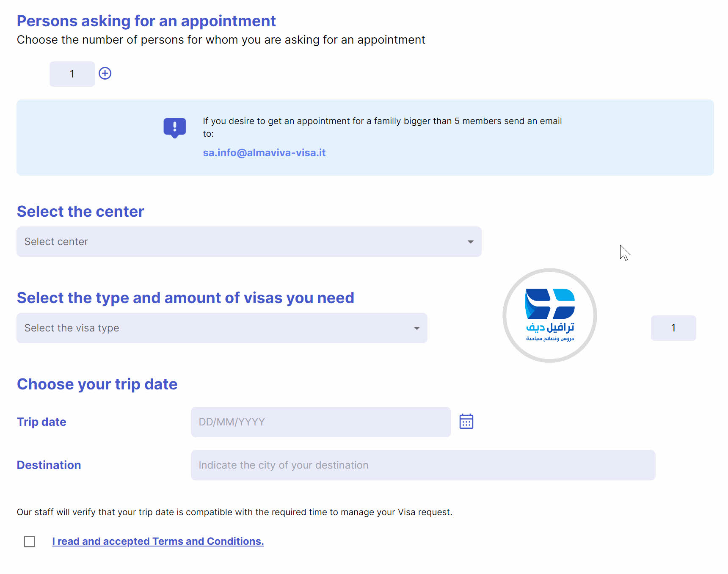Increase the number of persons with plus icon
The height and width of the screenshot is (574, 728).
click(x=105, y=73)
